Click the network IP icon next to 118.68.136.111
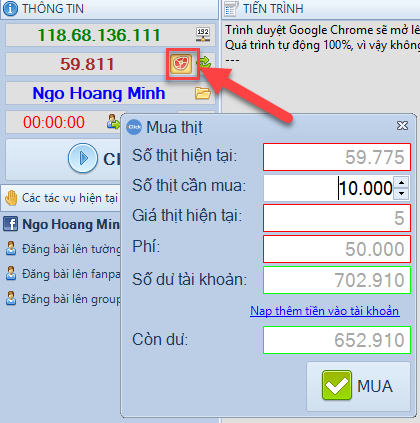Screen dimensions: 420x423 pos(203,35)
